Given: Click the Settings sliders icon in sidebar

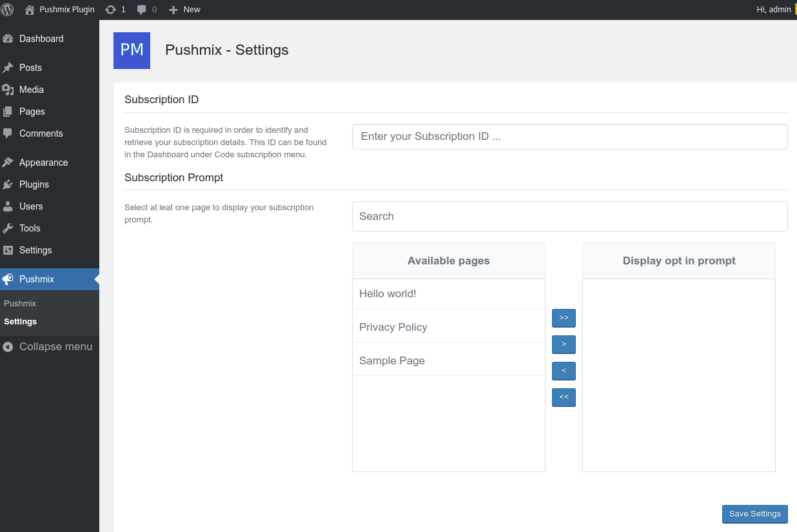Looking at the screenshot, I should (8, 250).
